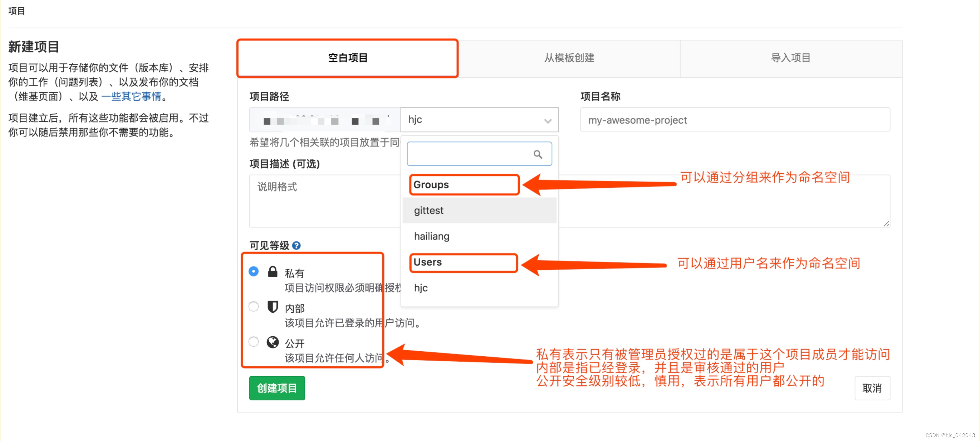
Task: Click the green 创建项目 button
Action: point(277,388)
